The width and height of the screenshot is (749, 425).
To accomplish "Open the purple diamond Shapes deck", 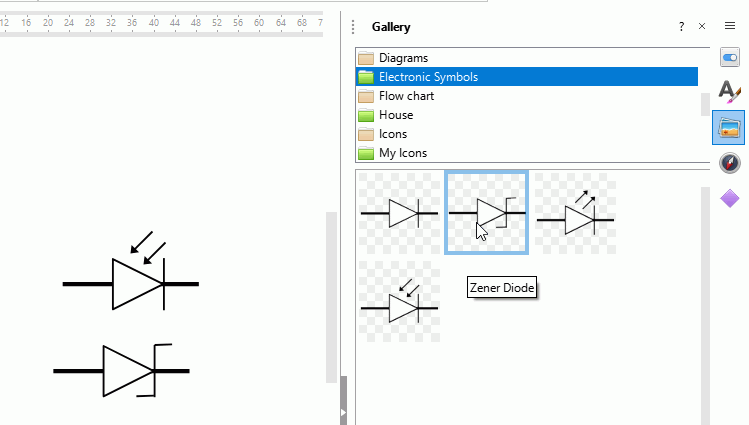I will pyautogui.click(x=729, y=198).
